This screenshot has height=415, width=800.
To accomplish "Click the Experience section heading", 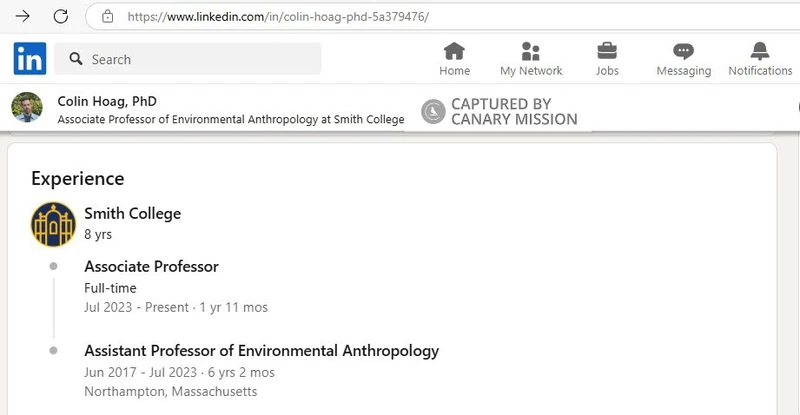I will tap(78, 179).
